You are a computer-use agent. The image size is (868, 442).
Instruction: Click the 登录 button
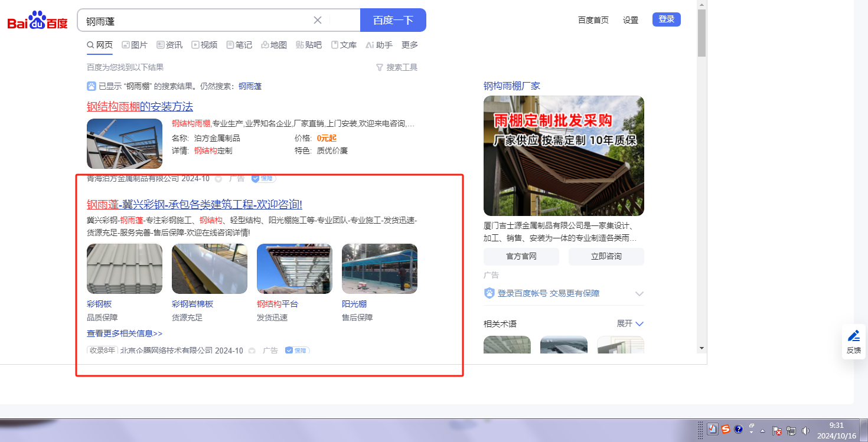coord(667,19)
